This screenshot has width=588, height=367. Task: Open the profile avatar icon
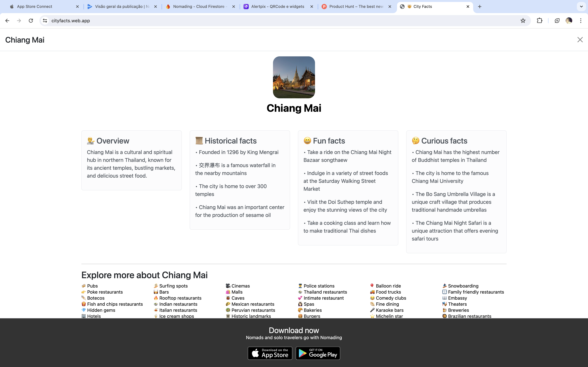569,21
